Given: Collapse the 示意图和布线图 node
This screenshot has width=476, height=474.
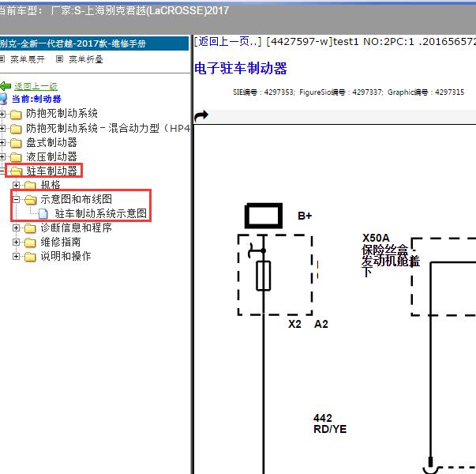Looking at the screenshot, I should pyautogui.click(x=16, y=199).
